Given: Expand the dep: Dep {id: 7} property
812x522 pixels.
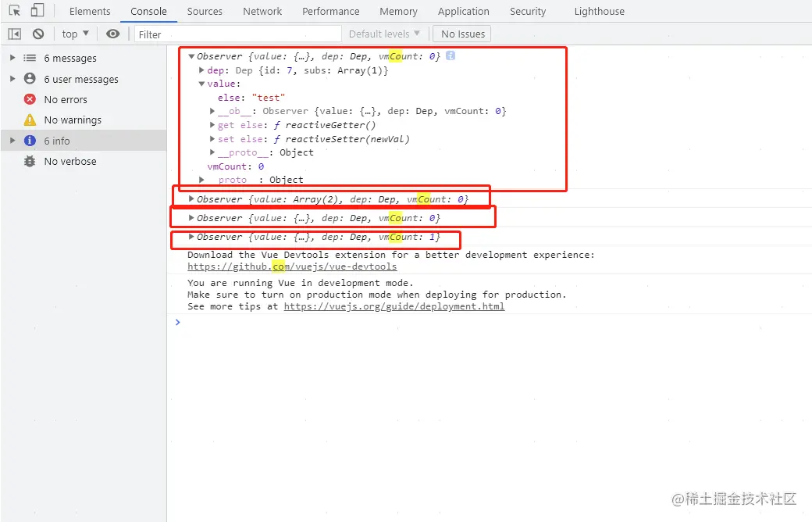Looking at the screenshot, I should tap(202, 70).
